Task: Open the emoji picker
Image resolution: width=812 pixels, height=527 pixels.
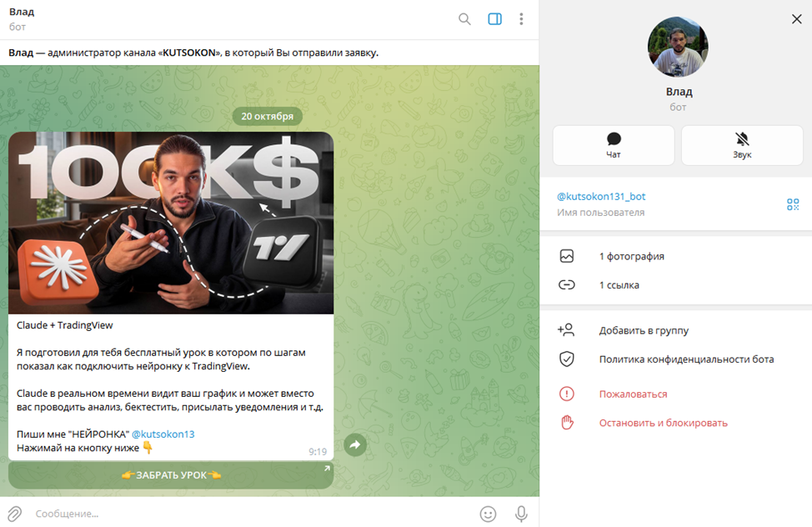Action: click(488, 514)
